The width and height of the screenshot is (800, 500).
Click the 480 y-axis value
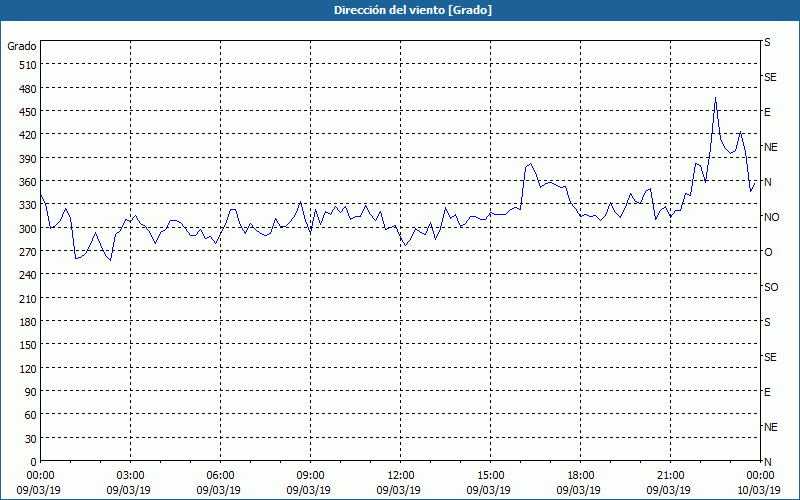click(x=28, y=88)
